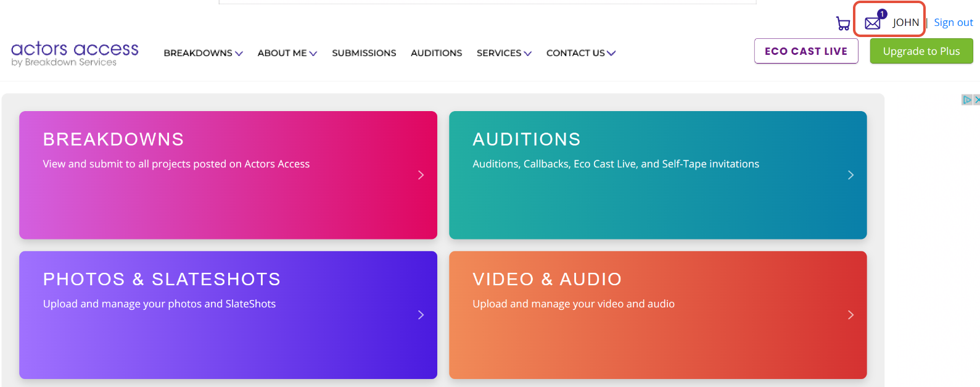The width and height of the screenshot is (980, 387).
Task: Click the Eco Cast Live button
Action: click(806, 51)
